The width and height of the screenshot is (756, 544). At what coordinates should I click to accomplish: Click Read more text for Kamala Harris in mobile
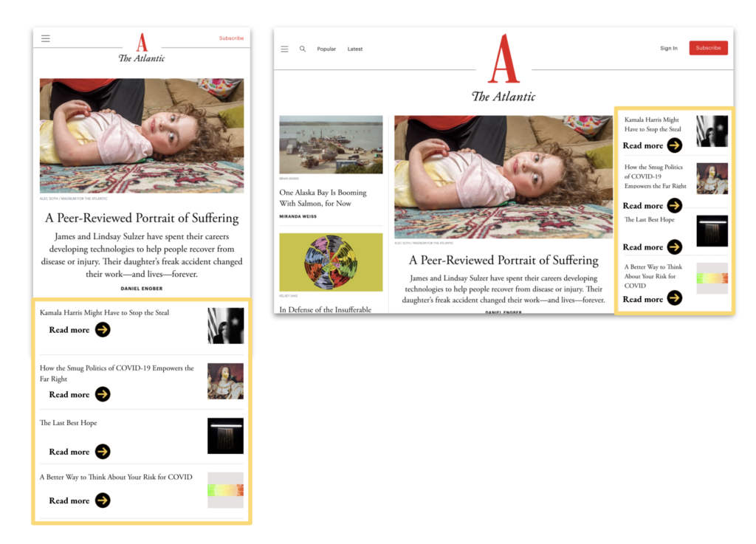[69, 330]
